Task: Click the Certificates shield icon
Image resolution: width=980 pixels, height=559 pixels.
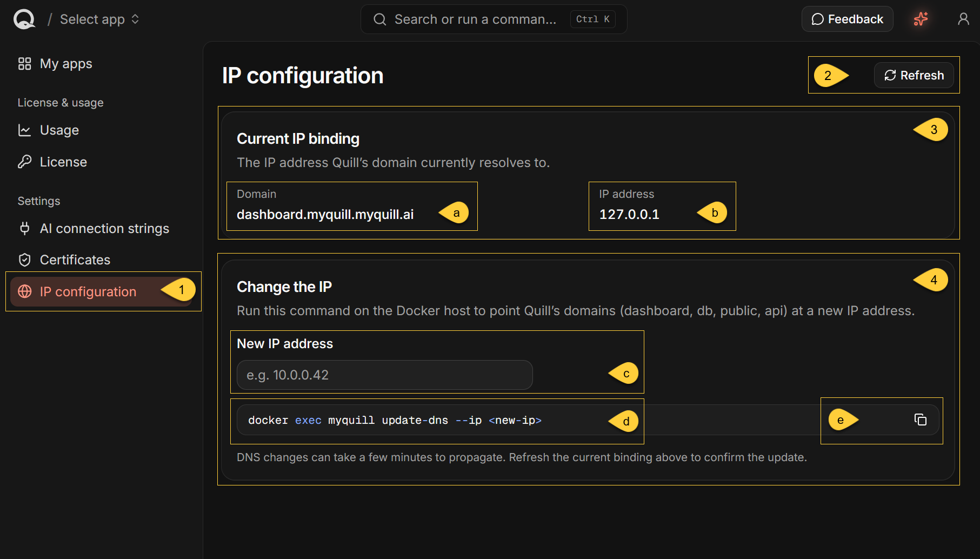Action: 25,259
